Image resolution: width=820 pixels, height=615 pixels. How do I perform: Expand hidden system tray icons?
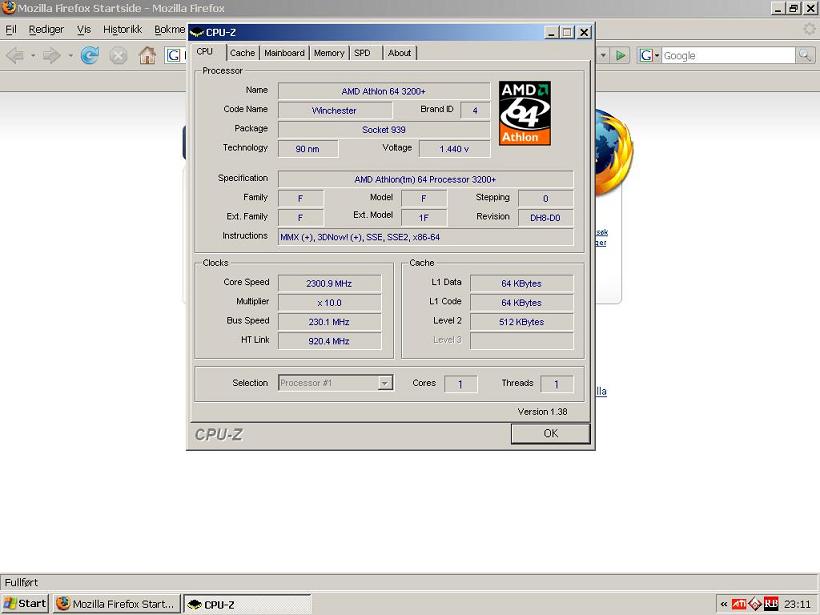point(723,604)
